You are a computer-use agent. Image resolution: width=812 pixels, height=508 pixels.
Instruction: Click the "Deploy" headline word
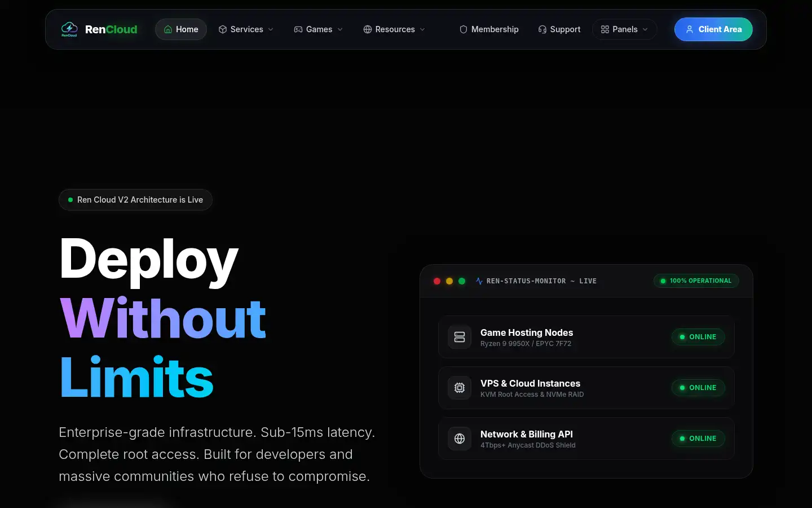point(149,261)
